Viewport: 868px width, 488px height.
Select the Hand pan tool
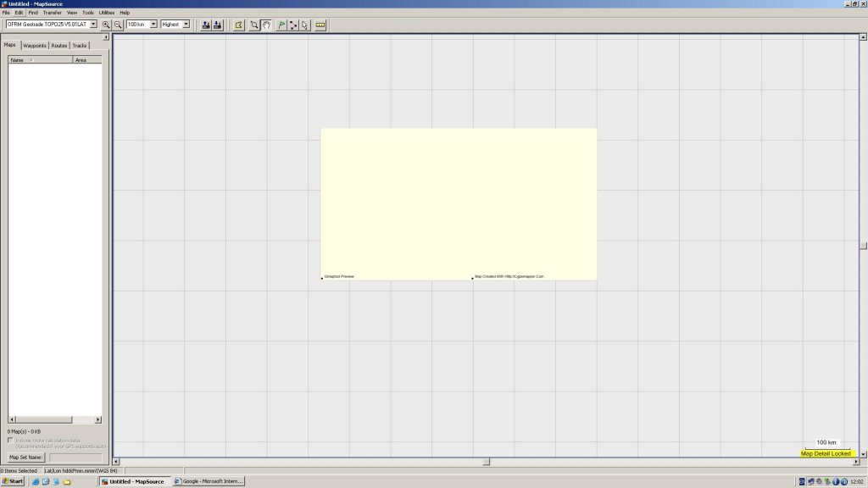(x=266, y=25)
